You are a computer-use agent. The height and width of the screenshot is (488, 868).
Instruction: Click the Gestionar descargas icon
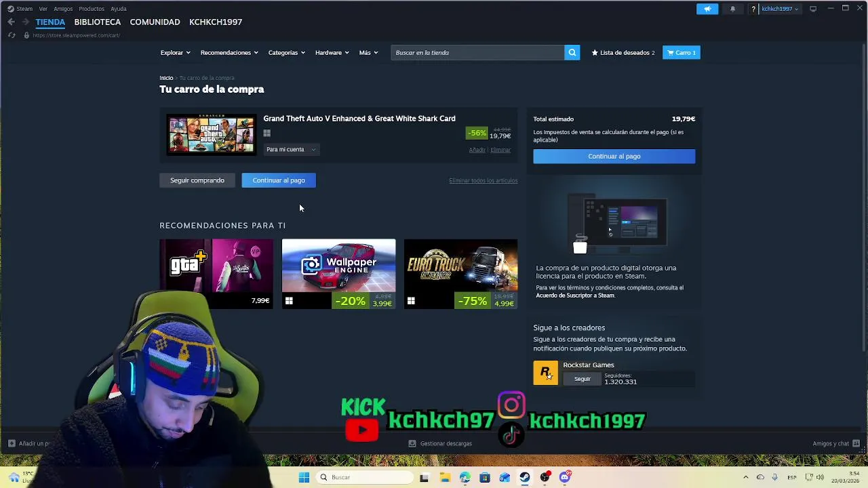tap(412, 443)
